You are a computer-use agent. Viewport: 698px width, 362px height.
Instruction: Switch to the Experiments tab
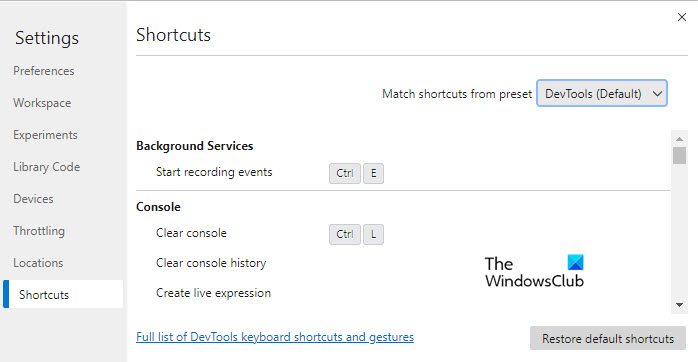pos(45,135)
